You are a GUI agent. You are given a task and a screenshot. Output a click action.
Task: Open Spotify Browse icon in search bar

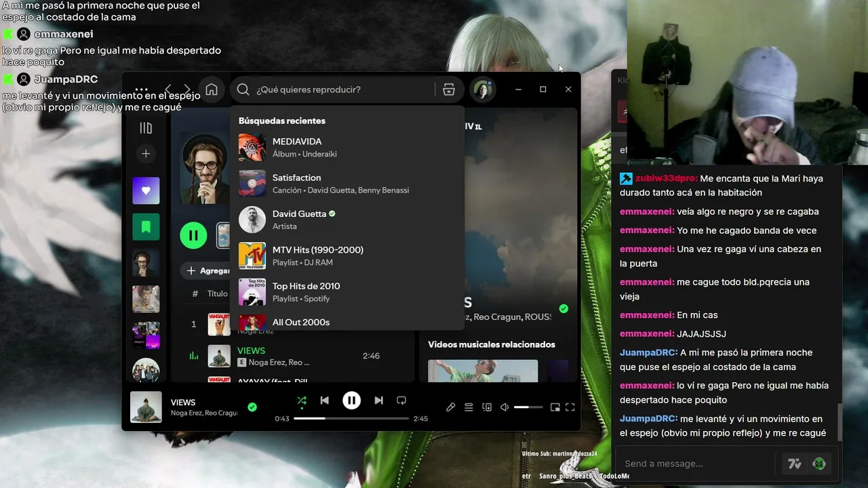click(449, 89)
